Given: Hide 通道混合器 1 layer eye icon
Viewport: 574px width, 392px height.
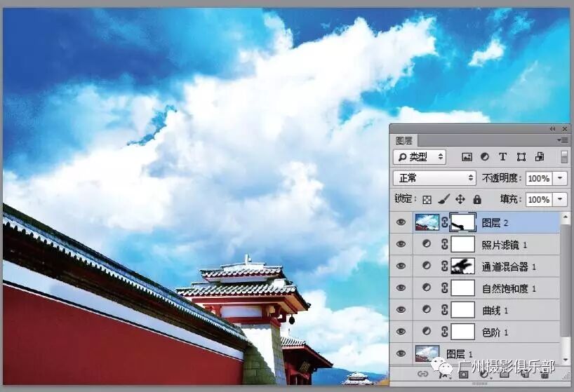Looking at the screenshot, I should click(x=401, y=266).
